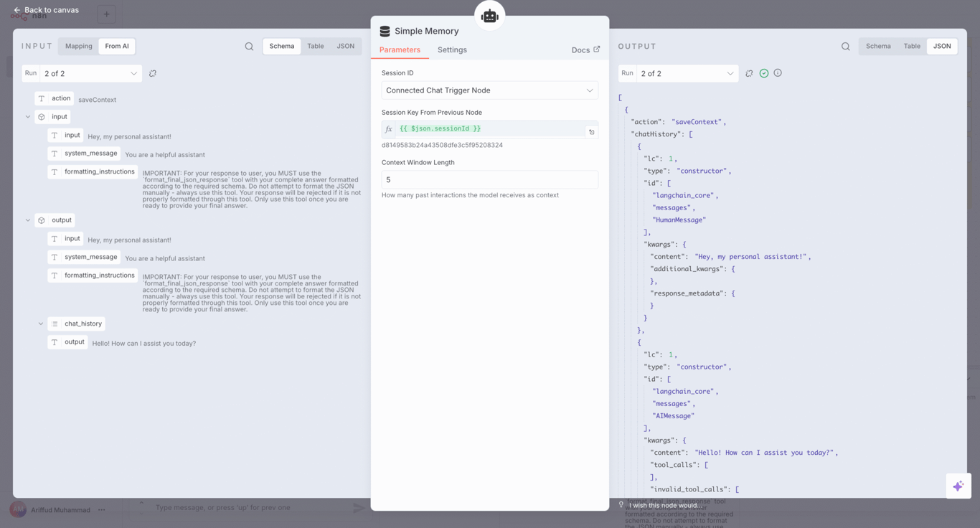This screenshot has height=528, width=980.
Task: Open the input Run 2 of 2 selector
Action: click(90, 73)
